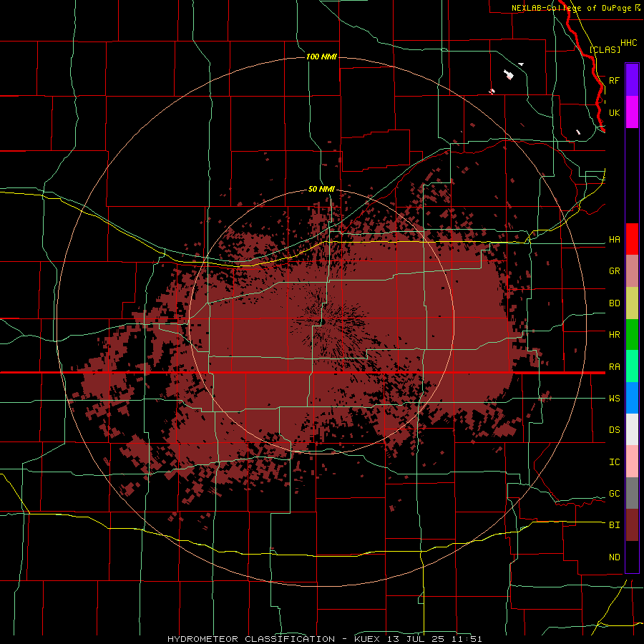Click the GC legend label
The width and height of the screenshot is (644, 644).
tap(614, 494)
